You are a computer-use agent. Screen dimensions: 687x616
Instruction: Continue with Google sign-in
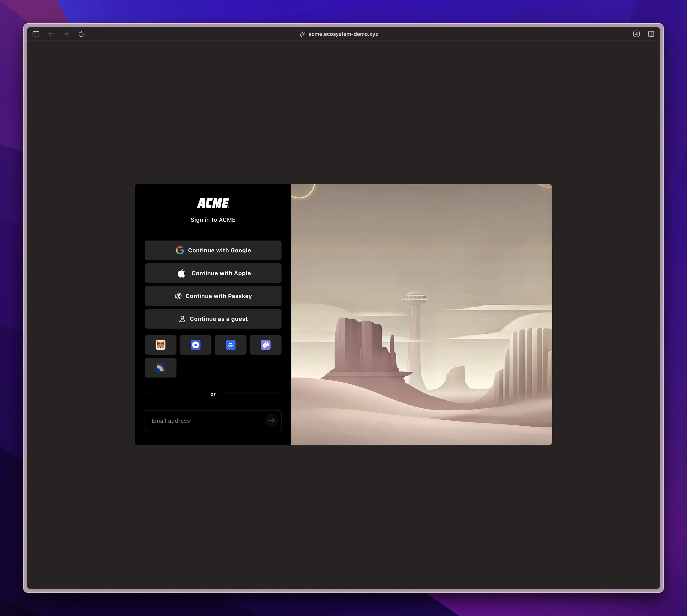pos(213,251)
